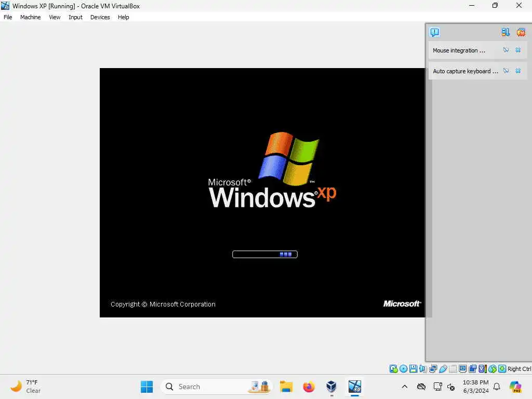Screen dimensions: 532x399
Task: Open the audio status indicator
Action: pos(423,369)
